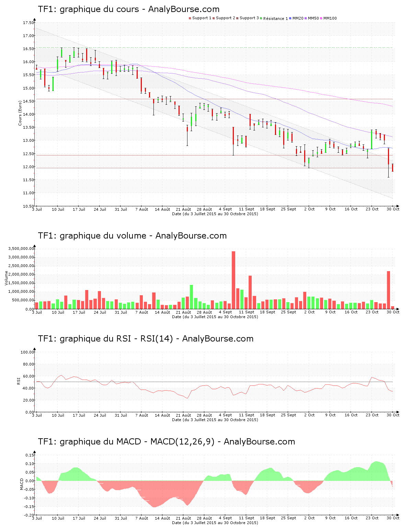Click the 'Cours (Euro)' axis label
This screenshot has width=412, height=532.
[20, 113]
